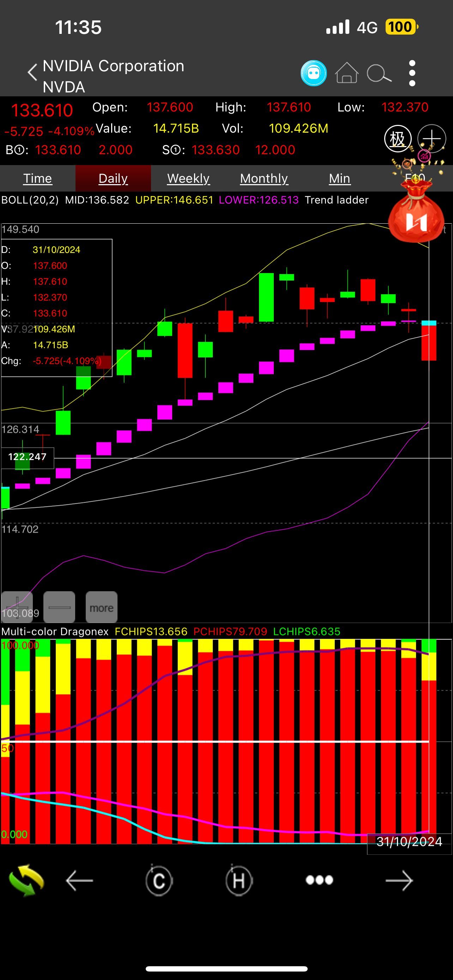Zoom in chart with plus button
Viewport: 453px width, 980px height.
tap(17, 607)
